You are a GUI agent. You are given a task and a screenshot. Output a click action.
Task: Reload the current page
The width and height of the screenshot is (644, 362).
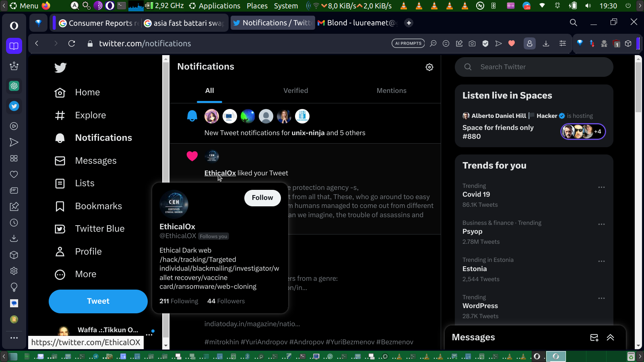pyautogui.click(x=72, y=43)
